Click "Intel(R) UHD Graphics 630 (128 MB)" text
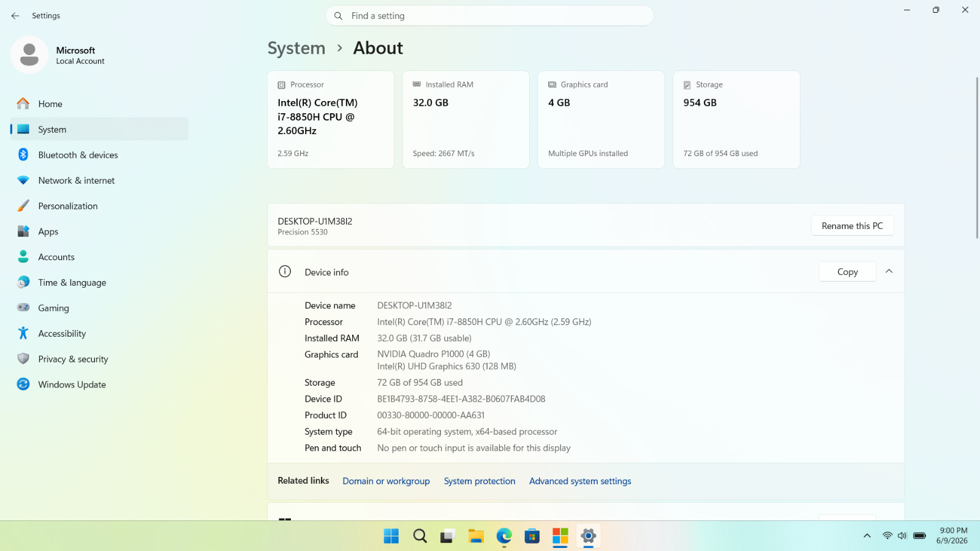980x551 pixels. [447, 366]
